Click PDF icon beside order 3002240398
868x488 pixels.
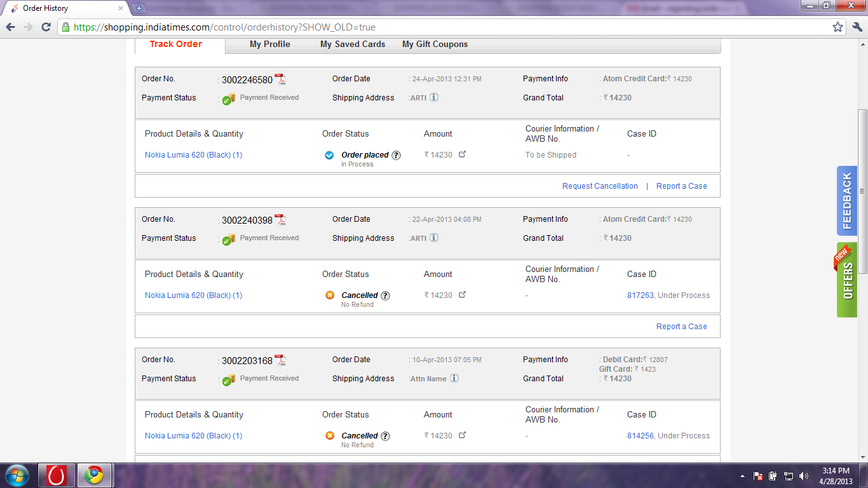[x=280, y=220]
